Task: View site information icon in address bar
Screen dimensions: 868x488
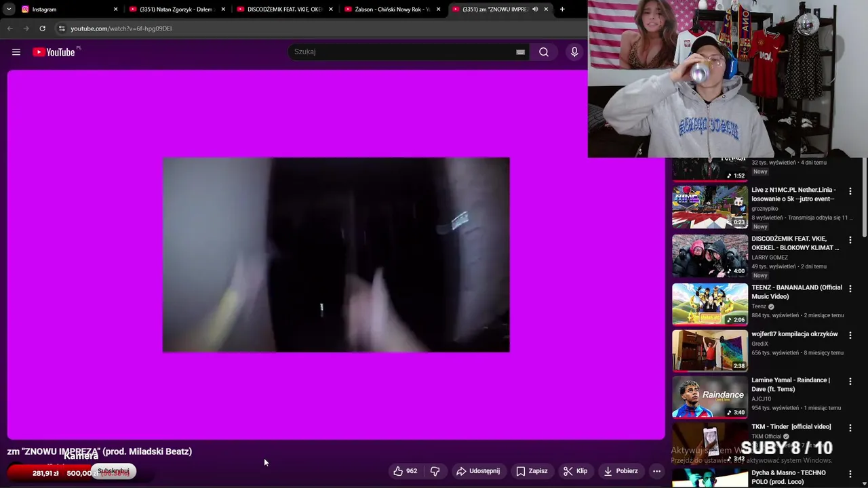Action: pyautogui.click(x=62, y=28)
